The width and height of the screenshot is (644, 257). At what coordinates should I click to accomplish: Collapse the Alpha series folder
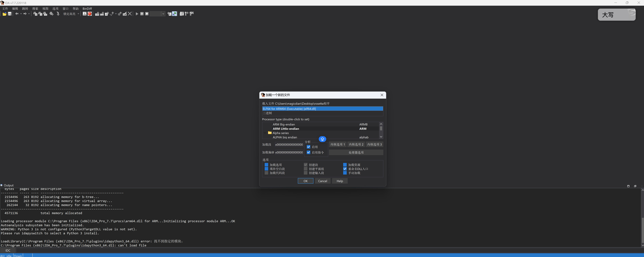[x=265, y=133]
